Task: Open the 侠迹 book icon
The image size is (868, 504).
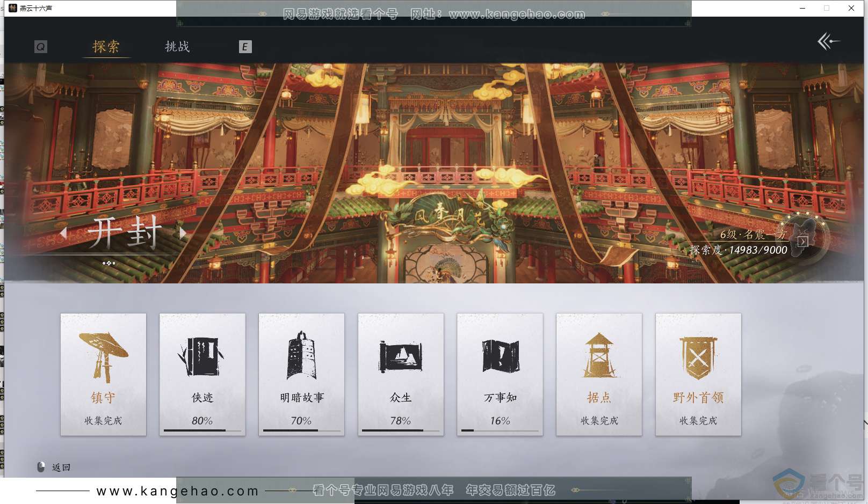Action: (x=201, y=356)
